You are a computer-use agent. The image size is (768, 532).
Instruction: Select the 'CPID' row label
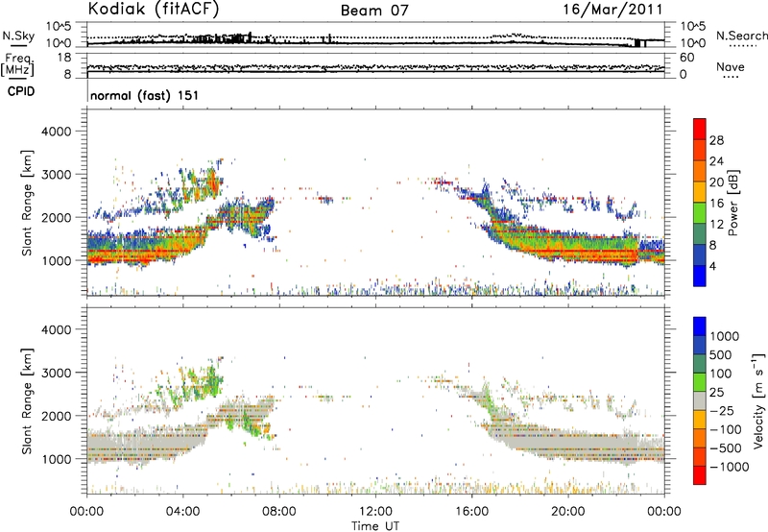[21, 91]
